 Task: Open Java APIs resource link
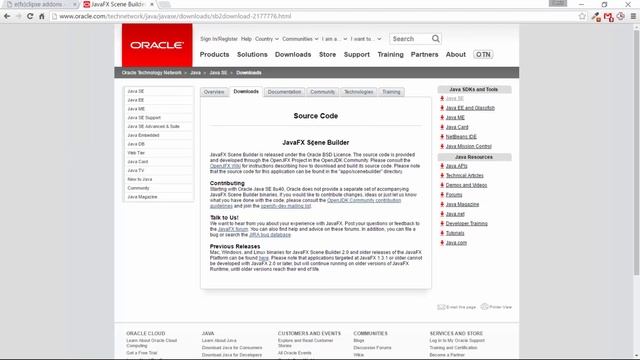click(x=456, y=166)
